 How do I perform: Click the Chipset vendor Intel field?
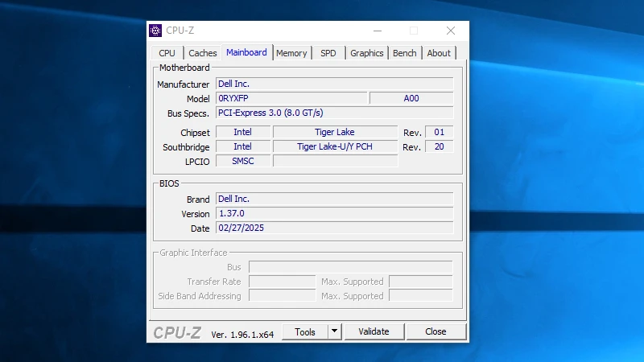pyautogui.click(x=243, y=132)
